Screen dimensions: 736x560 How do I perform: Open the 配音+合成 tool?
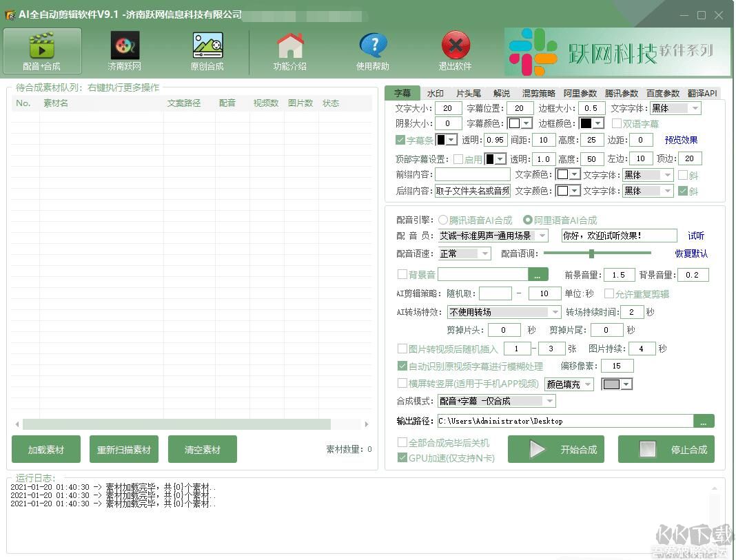42,50
